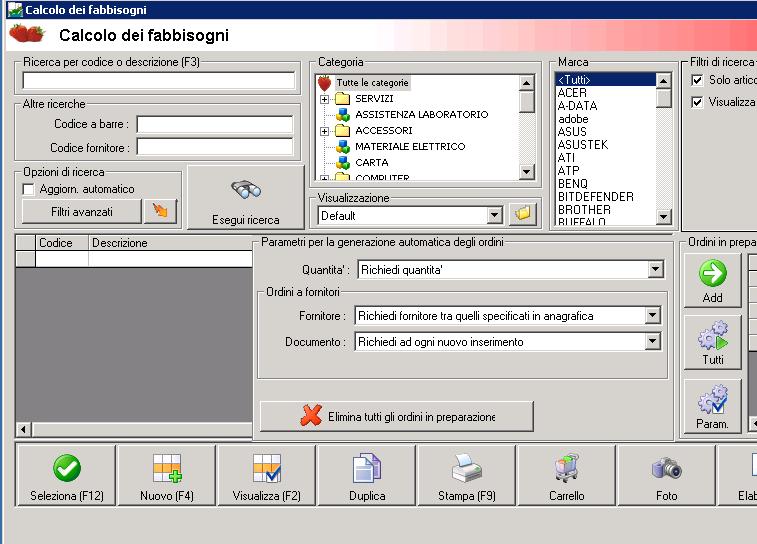The image size is (757, 544).
Task: Click Marca list scroll down arrow
Action: [664, 217]
